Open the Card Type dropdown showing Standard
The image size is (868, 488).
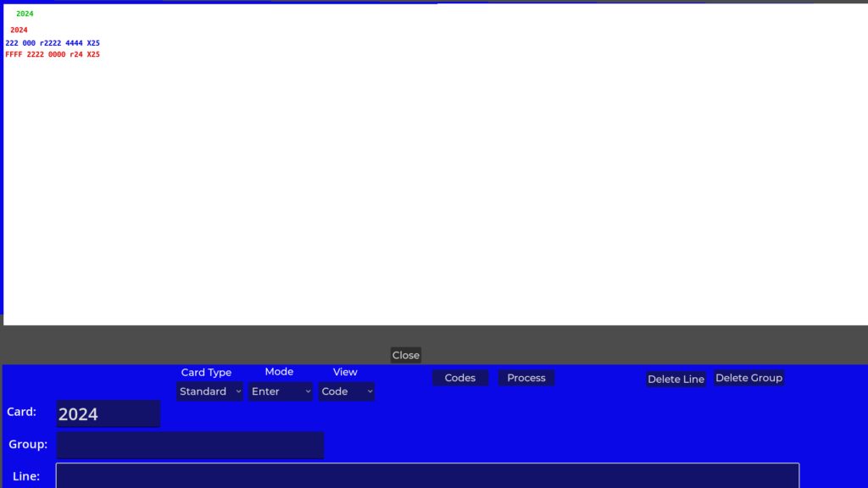tap(209, 391)
